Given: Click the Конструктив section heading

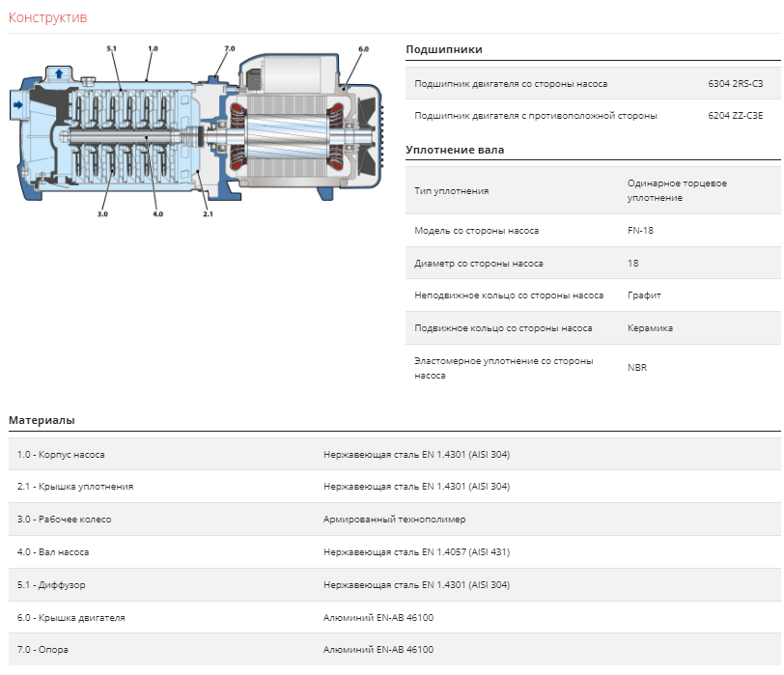Looking at the screenshot, I should [x=48, y=17].
